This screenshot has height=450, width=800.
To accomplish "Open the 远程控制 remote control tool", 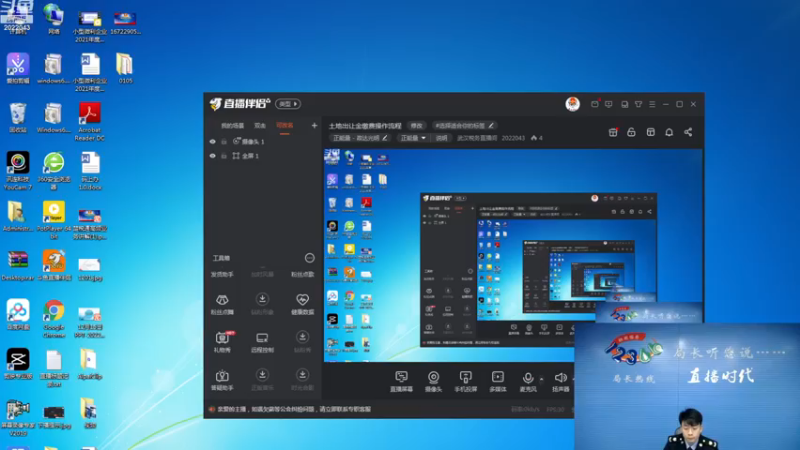I will pos(262,342).
